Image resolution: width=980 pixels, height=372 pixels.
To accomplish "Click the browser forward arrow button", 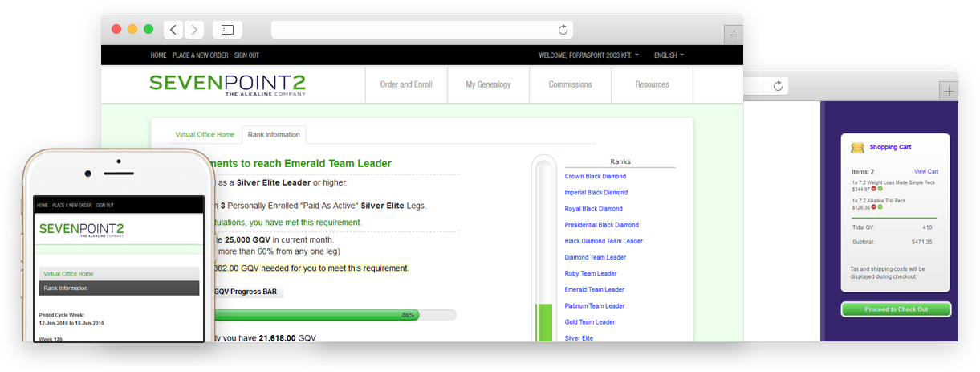I will (194, 30).
